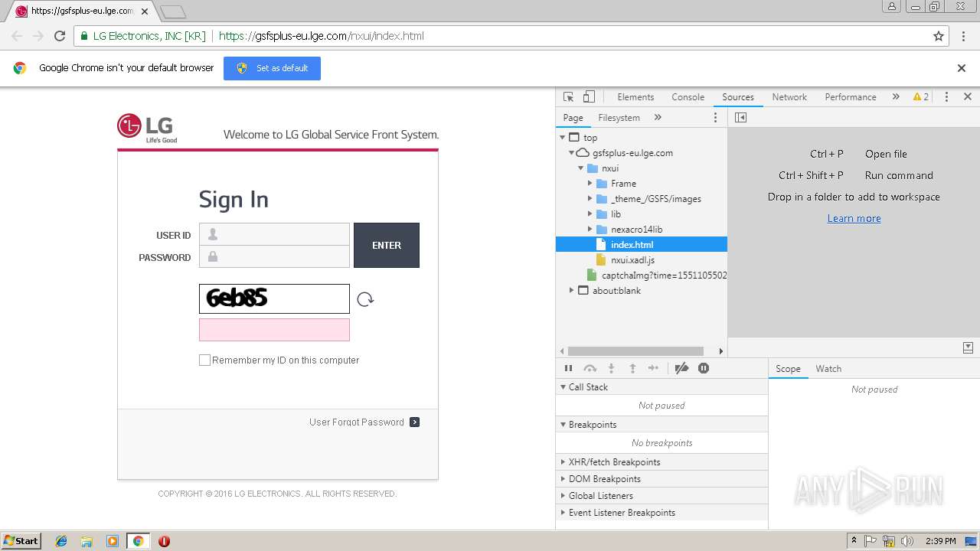Open the Chrome main menu
Screen dimensions: 980x551
(x=964, y=36)
